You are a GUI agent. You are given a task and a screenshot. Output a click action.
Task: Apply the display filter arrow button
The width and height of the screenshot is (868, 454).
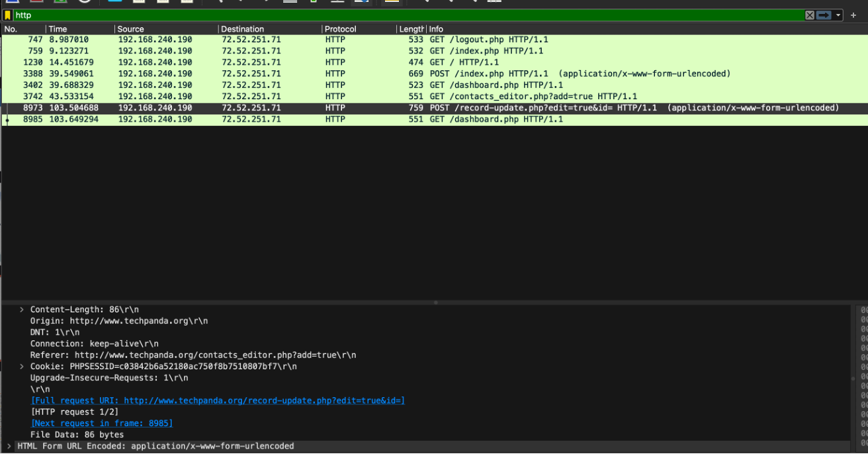pyautogui.click(x=824, y=15)
